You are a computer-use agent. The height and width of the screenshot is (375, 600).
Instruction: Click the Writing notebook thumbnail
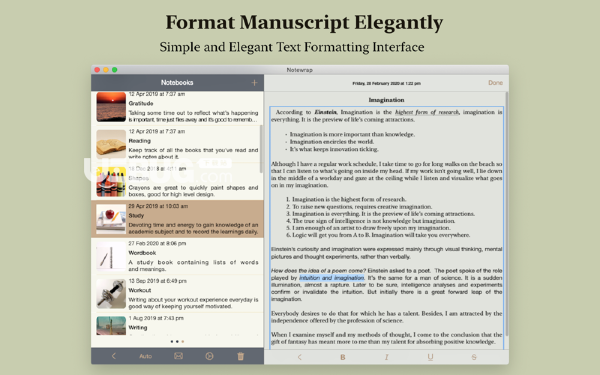(x=111, y=326)
